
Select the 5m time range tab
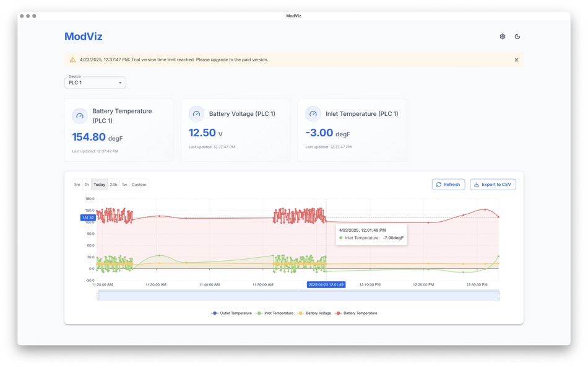pos(77,185)
